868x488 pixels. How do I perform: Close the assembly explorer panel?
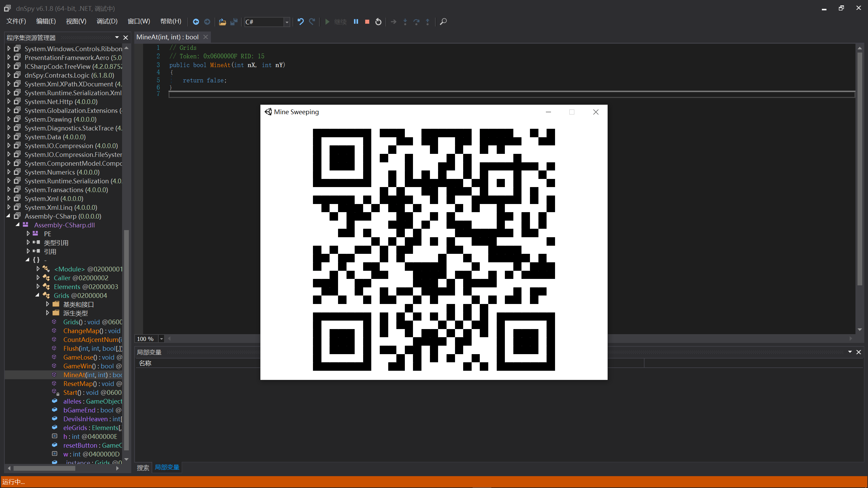click(x=125, y=38)
